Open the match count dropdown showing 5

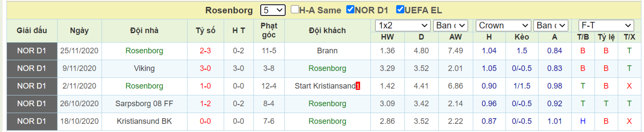pyautogui.click(x=273, y=10)
